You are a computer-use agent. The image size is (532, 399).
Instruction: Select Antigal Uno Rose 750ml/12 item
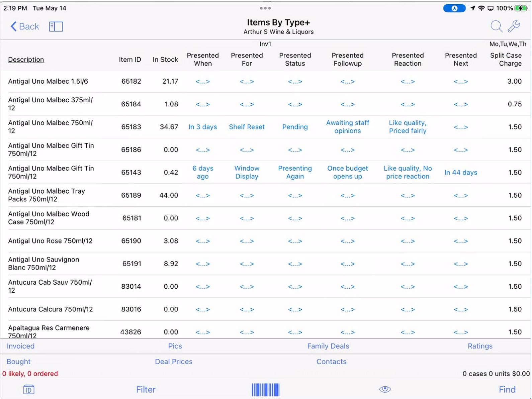[x=266, y=241]
